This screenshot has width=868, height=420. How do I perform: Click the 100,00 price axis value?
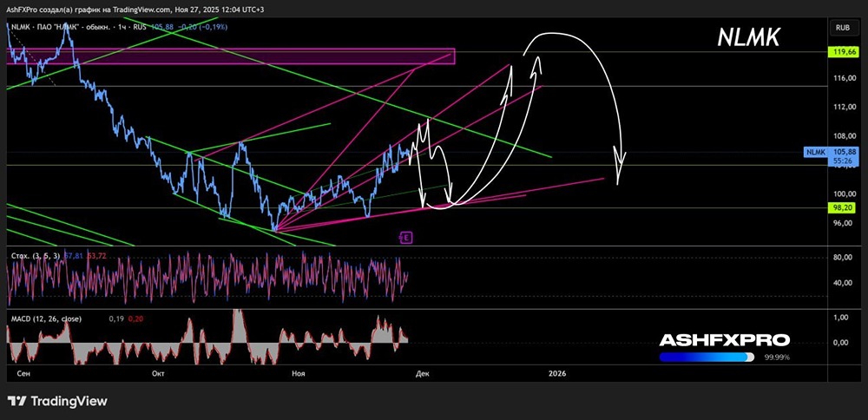point(845,194)
